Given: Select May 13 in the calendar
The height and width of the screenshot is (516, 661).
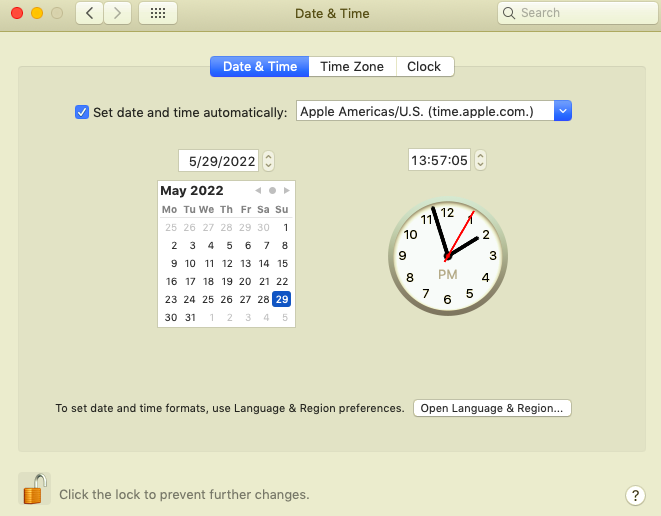Looking at the screenshot, I should [245, 263].
